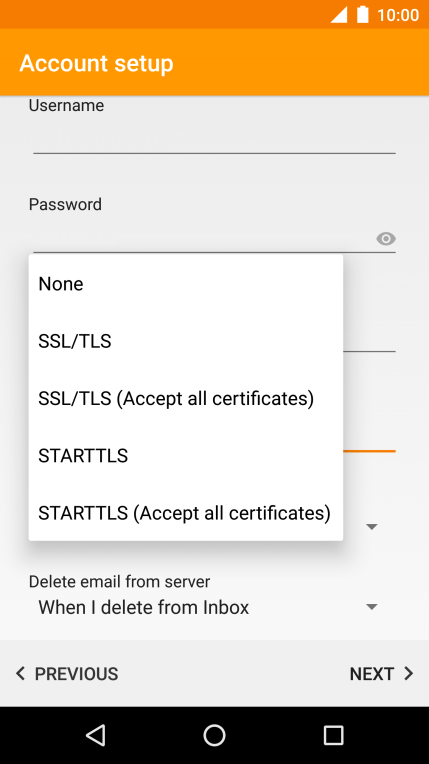Select STARTTLS (Accept all certificates)
This screenshot has height=764, width=429.
[186, 513]
